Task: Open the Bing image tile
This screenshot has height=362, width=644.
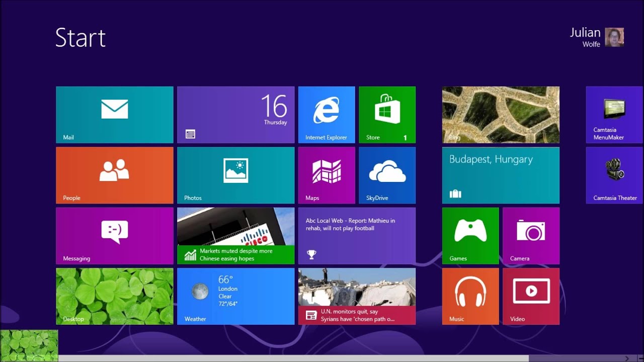Action: click(501, 115)
